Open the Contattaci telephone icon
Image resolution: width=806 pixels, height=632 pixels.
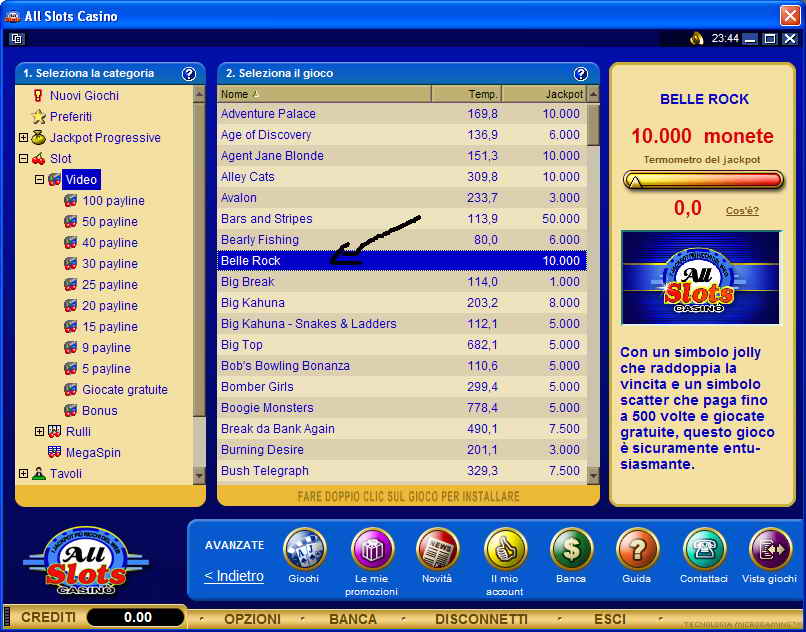(704, 550)
